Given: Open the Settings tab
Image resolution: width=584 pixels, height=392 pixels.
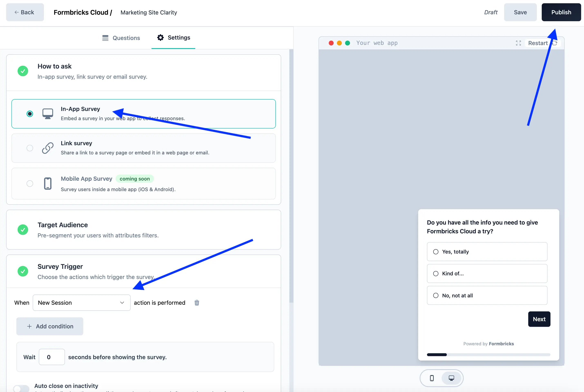Looking at the screenshot, I should coord(173,38).
